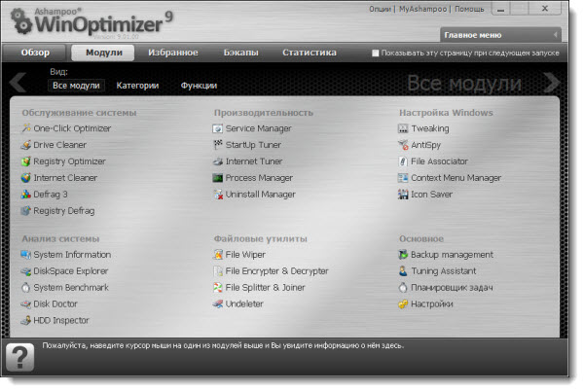Open the Registry Optimizer text link
Image resolution: width=584 pixels, height=392 pixels.
[x=70, y=161]
